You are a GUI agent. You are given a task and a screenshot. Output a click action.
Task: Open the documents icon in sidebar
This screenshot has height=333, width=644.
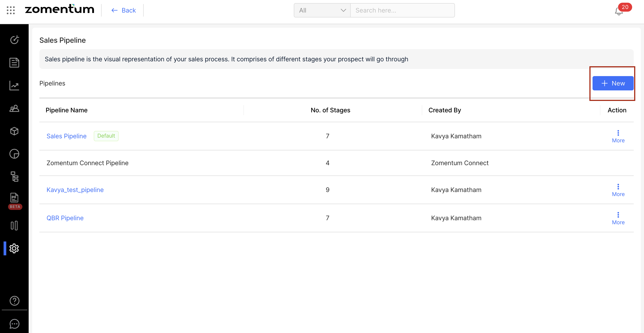14,62
